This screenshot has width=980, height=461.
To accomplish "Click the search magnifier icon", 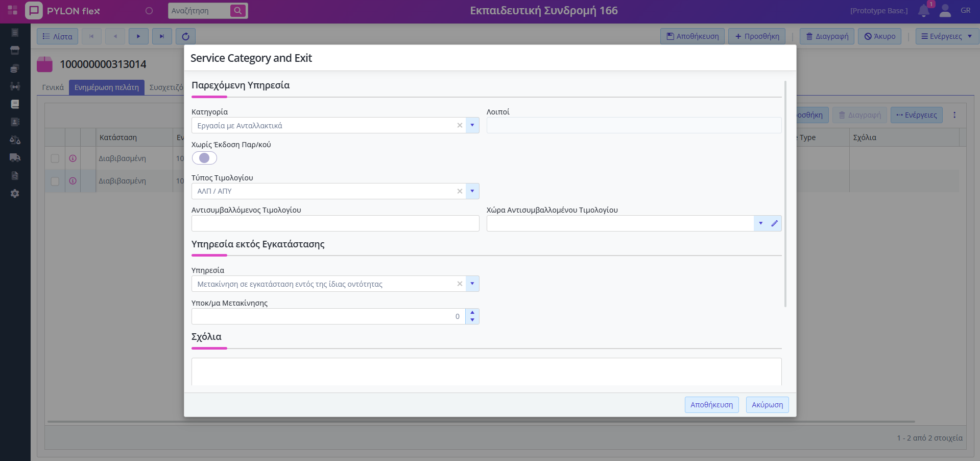I will point(238,11).
